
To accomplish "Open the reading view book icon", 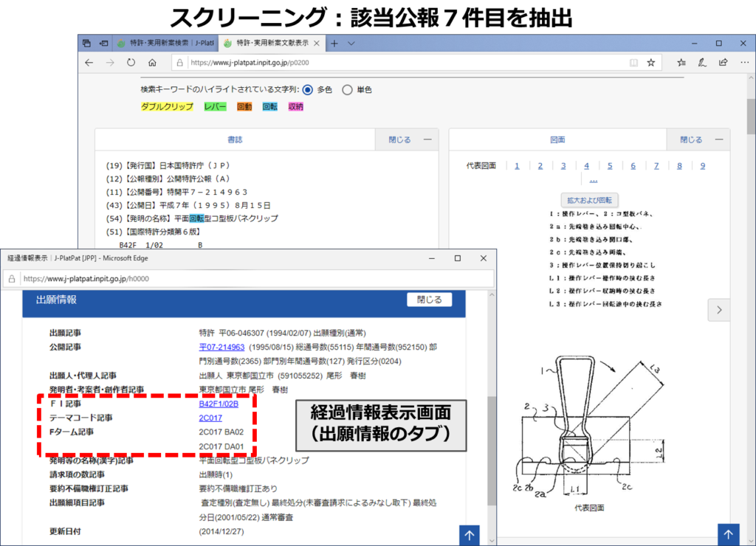I will click(633, 63).
